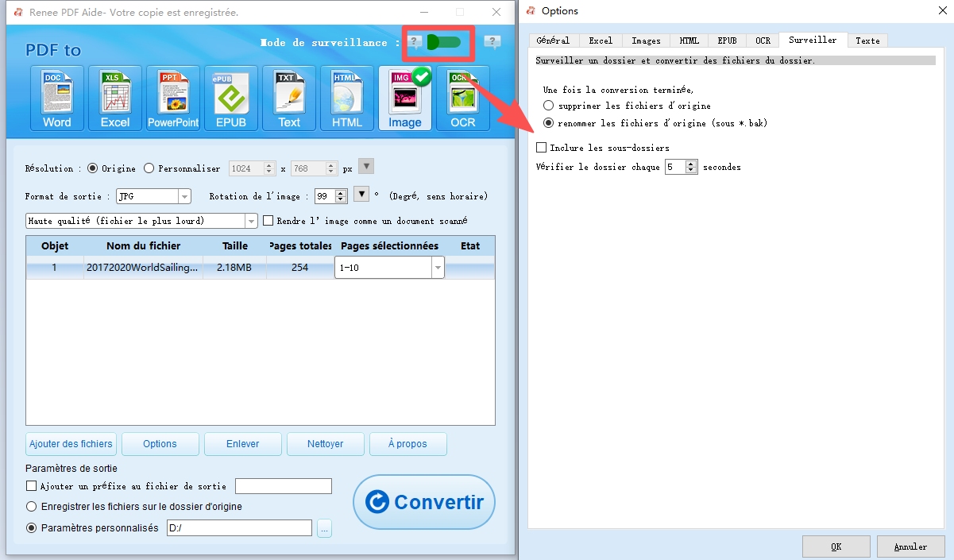The width and height of the screenshot is (954, 560).
Task: Click the output path field showing D:/
Action: (238, 527)
